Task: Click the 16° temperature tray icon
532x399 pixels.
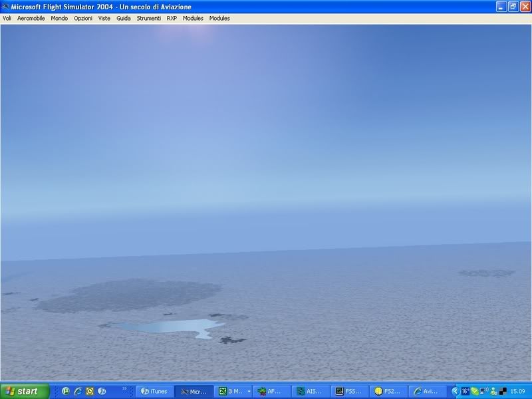Action: (465, 391)
